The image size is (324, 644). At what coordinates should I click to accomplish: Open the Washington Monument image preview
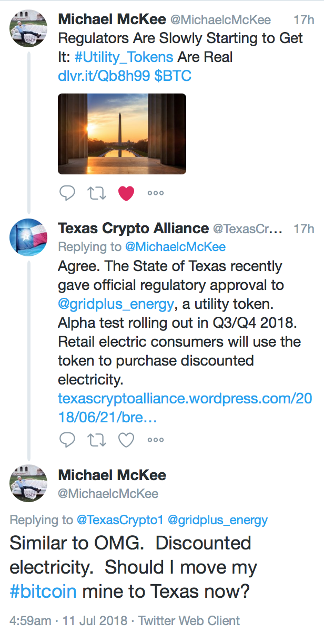point(122,134)
